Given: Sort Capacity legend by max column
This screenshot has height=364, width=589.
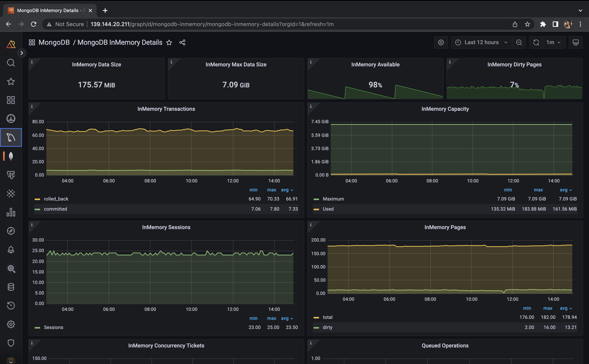Looking at the screenshot, I should [538, 190].
